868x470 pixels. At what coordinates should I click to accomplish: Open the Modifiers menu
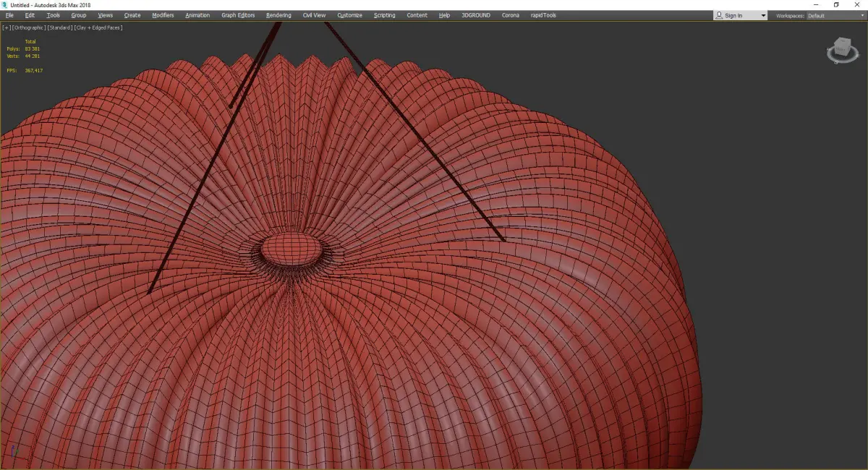pos(163,15)
